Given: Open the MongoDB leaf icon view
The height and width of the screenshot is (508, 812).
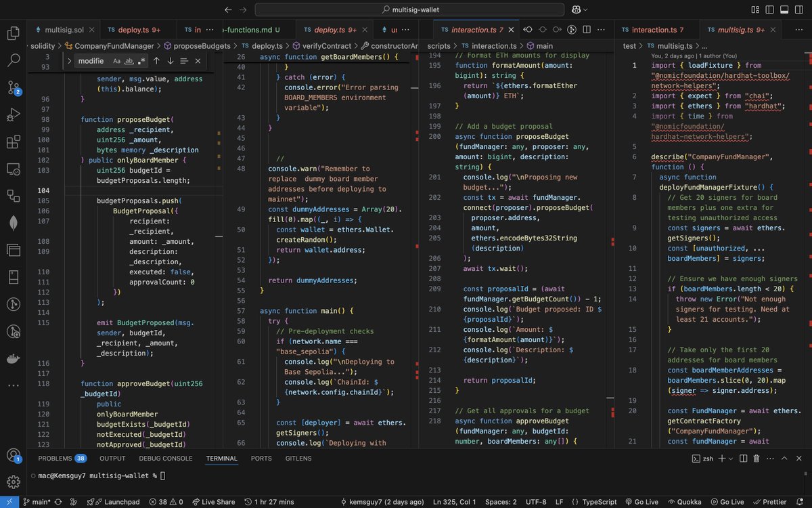Looking at the screenshot, I should point(13,223).
